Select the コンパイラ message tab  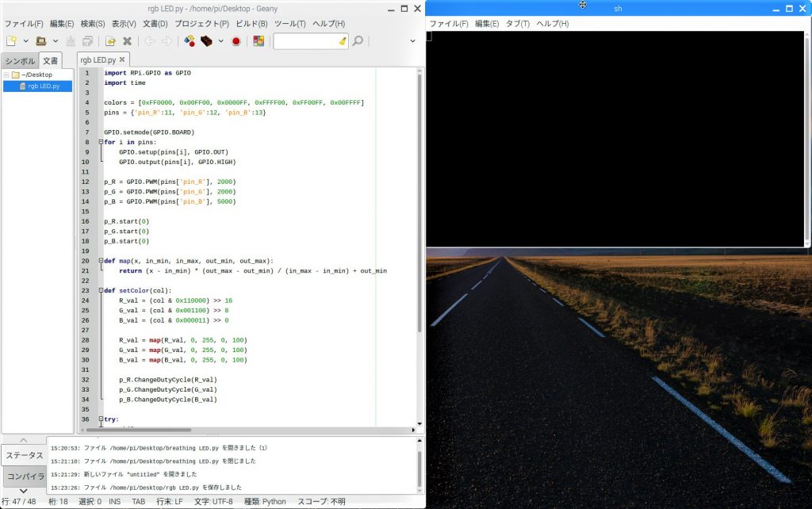tap(24, 476)
